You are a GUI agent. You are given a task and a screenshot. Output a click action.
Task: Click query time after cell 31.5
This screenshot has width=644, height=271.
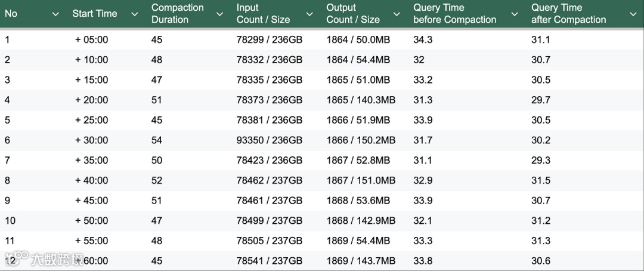(x=541, y=180)
